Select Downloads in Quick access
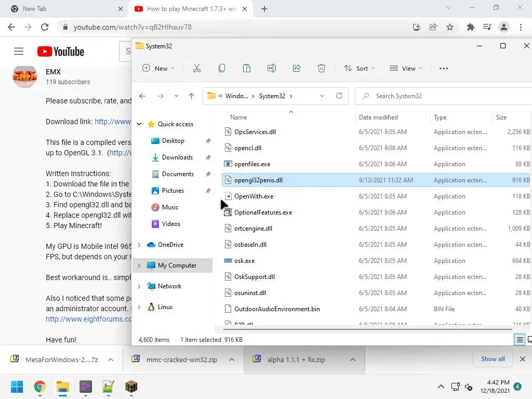Screen dimensions: 532x399 click(x=178, y=157)
